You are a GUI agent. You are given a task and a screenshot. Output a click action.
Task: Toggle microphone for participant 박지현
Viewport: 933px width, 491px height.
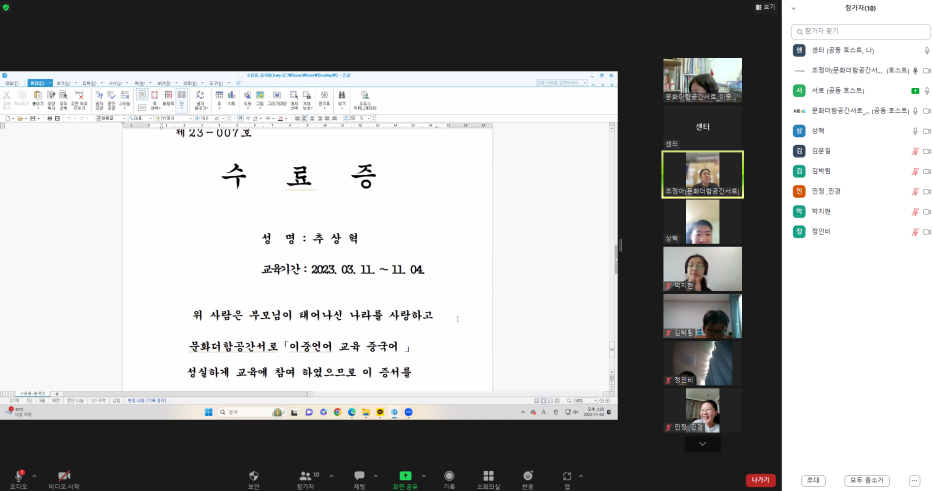914,211
